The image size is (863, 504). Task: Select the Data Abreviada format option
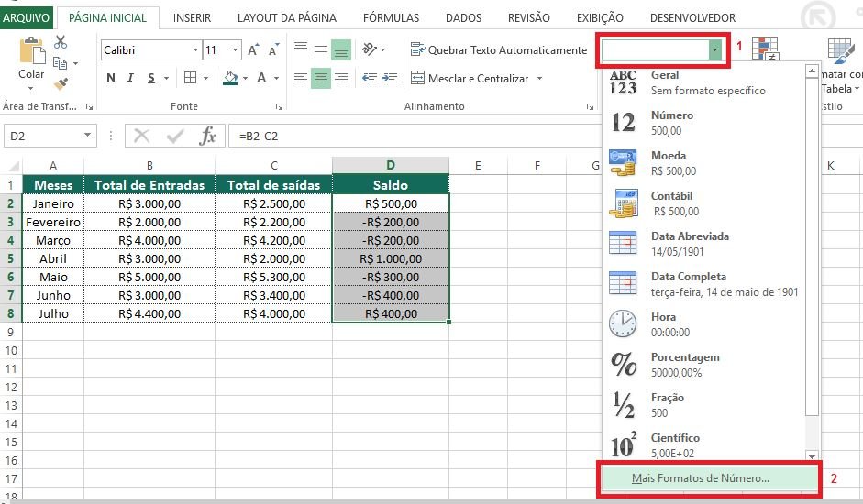coord(690,243)
